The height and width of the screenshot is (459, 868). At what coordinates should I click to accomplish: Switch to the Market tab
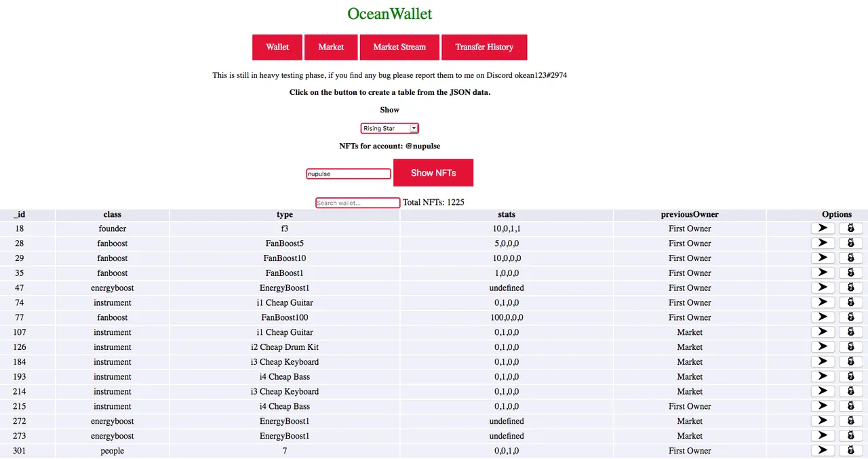click(x=331, y=47)
